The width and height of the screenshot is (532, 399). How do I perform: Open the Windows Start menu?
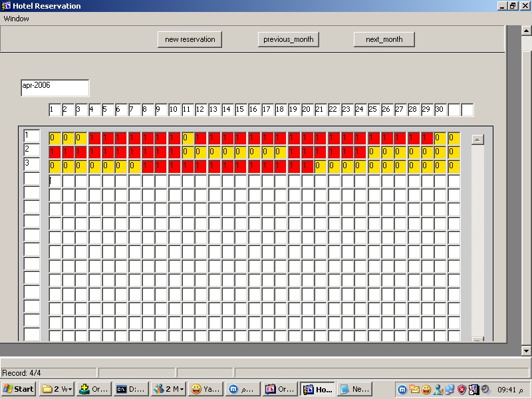[19, 389]
